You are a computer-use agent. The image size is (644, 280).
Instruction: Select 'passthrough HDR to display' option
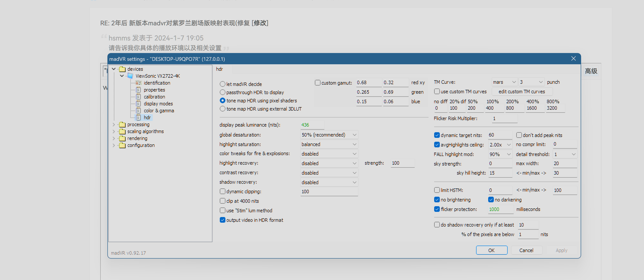[223, 92]
